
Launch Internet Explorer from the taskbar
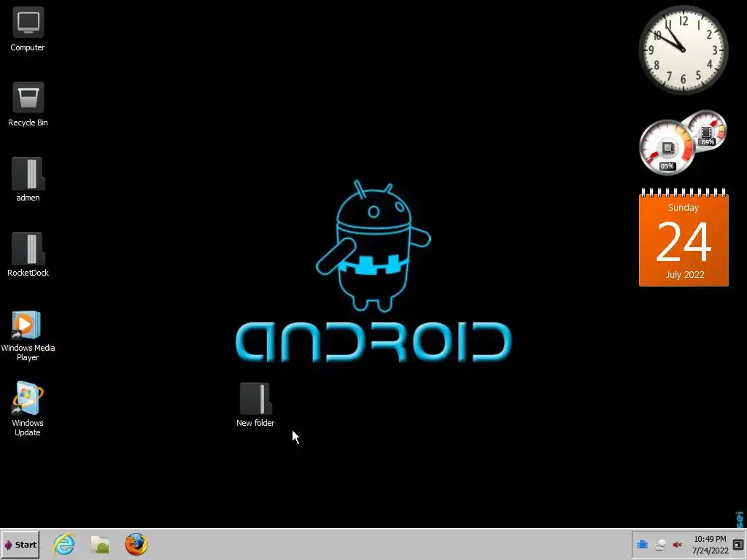pyautogui.click(x=64, y=544)
